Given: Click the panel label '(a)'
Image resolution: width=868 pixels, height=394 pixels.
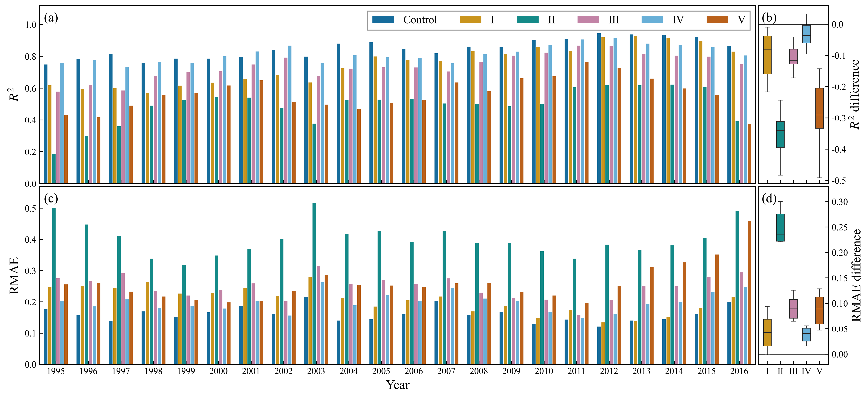Looking at the screenshot, I should (x=51, y=18).
